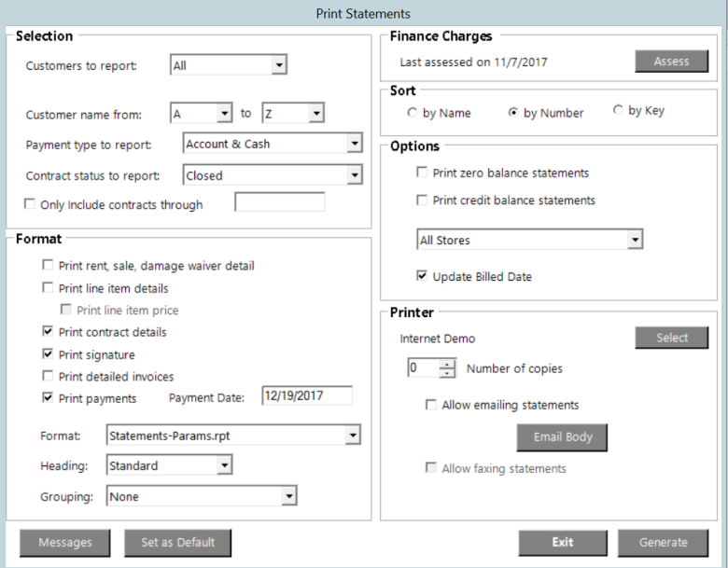Open the Email Body editor button
Screen dimensions: 728x568
(x=562, y=437)
